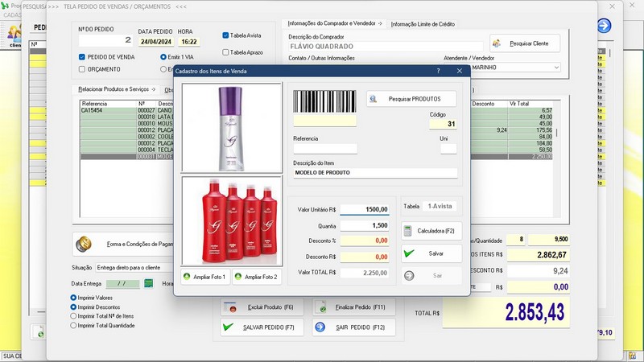
Task: Click the Desconto % field
Action: coord(365,241)
